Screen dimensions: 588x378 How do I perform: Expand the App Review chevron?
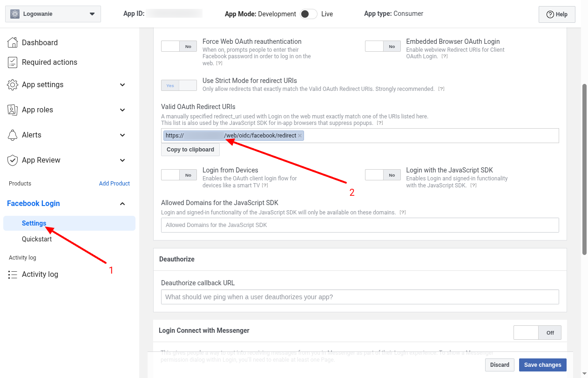pyautogui.click(x=122, y=160)
